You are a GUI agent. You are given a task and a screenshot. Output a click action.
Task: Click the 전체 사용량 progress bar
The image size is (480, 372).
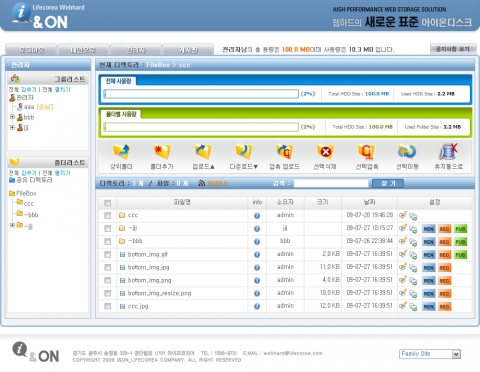tap(201, 94)
